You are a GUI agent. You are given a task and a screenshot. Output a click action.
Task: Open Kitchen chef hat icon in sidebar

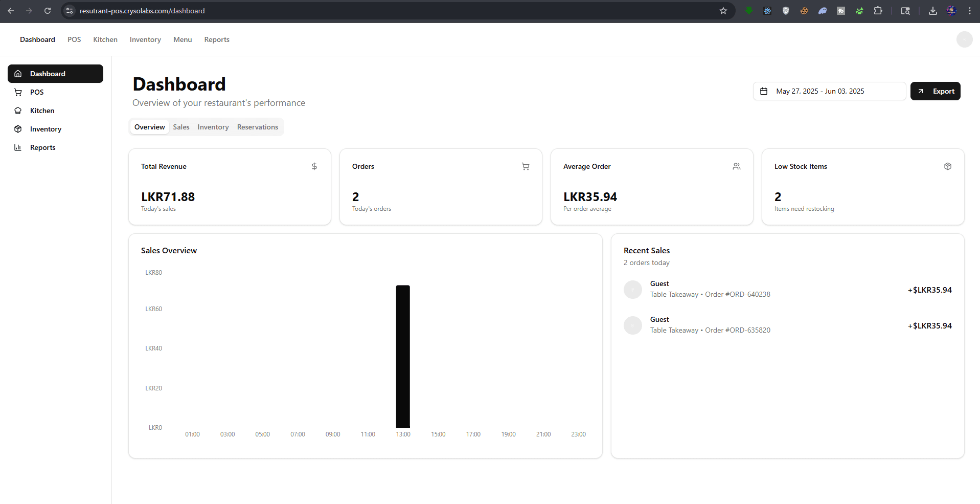[x=18, y=111]
